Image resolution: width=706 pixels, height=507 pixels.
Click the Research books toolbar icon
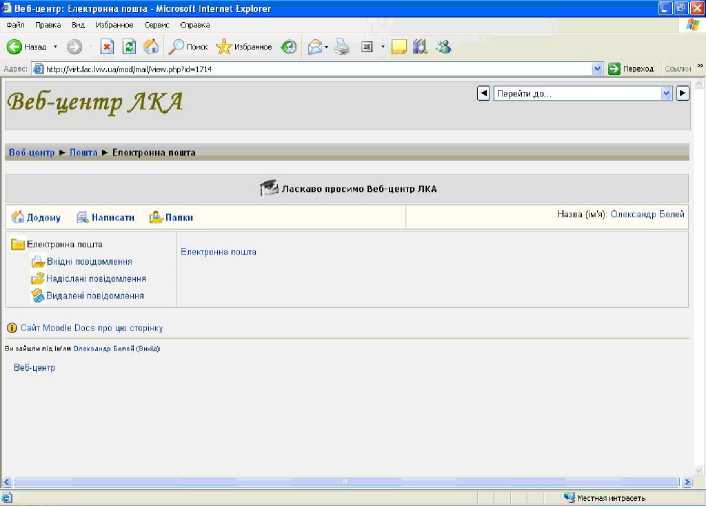(x=420, y=46)
